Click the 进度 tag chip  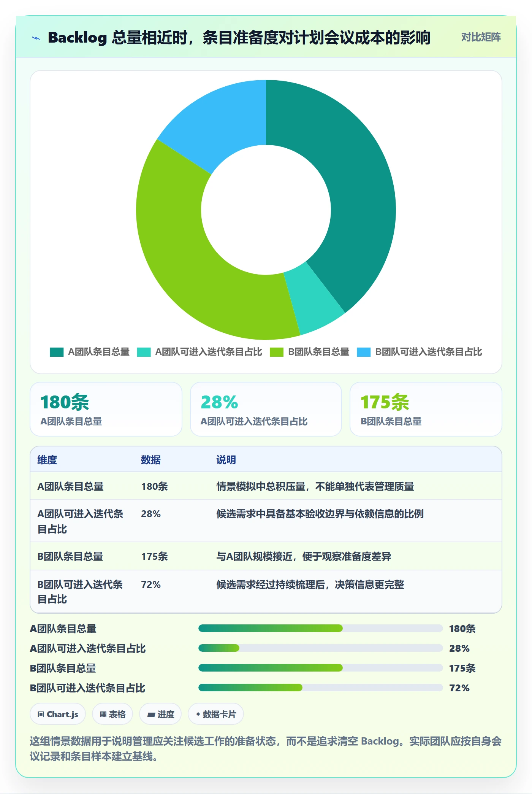pyautogui.click(x=160, y=714)
